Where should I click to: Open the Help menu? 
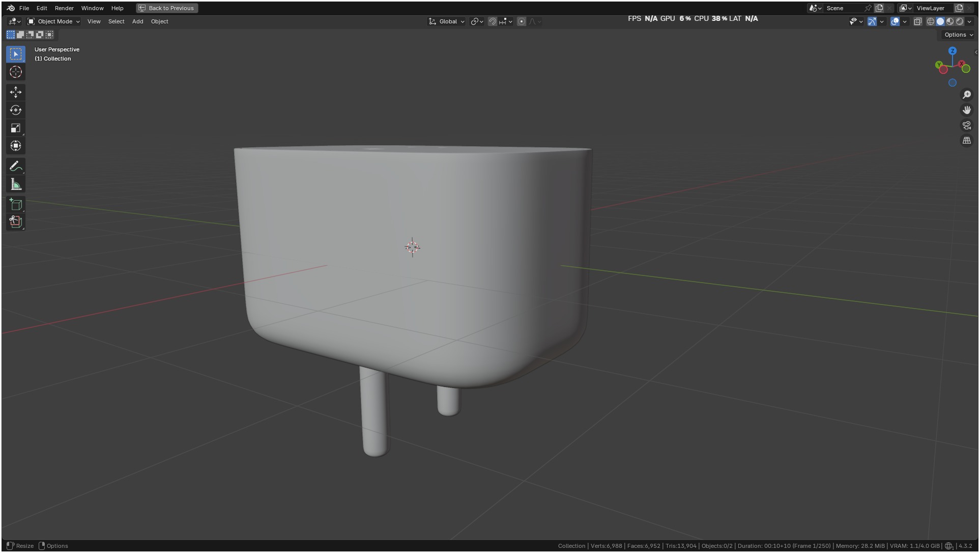tap(117, 8)
